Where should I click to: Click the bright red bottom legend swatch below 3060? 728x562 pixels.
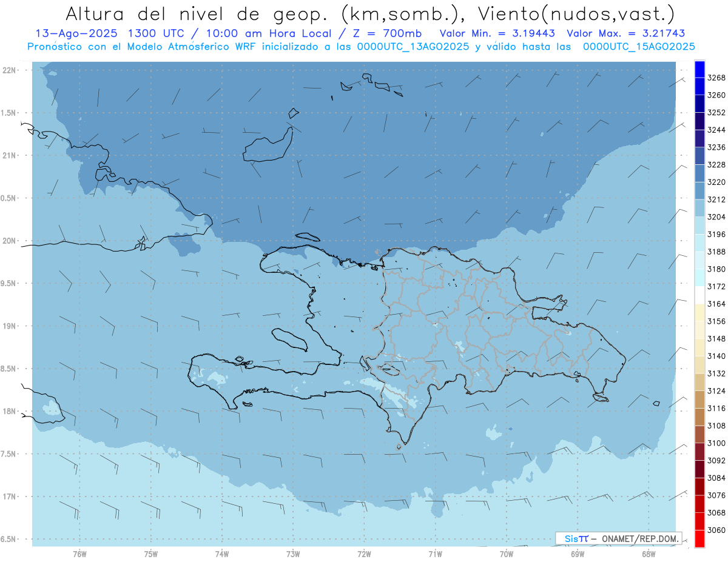click(x=699, y=538)
